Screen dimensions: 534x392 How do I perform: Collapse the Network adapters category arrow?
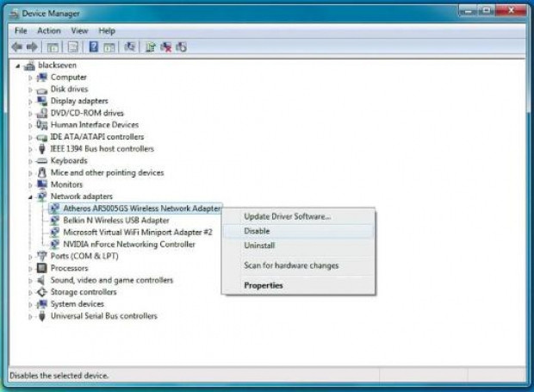[30, 196]
